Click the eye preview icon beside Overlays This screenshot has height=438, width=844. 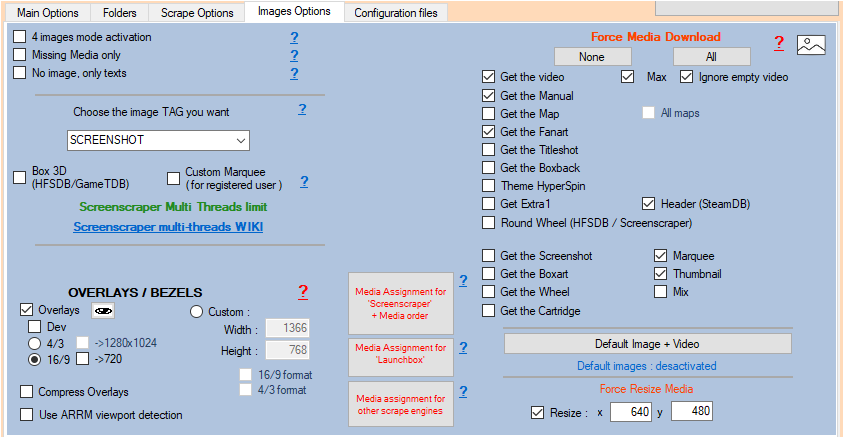click(x=102, y=311)
